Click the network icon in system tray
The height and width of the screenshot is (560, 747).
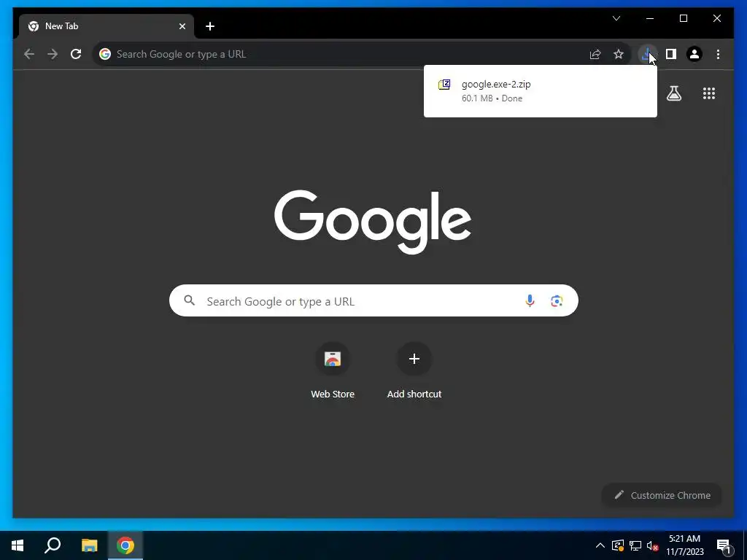(x=635, y=545)
